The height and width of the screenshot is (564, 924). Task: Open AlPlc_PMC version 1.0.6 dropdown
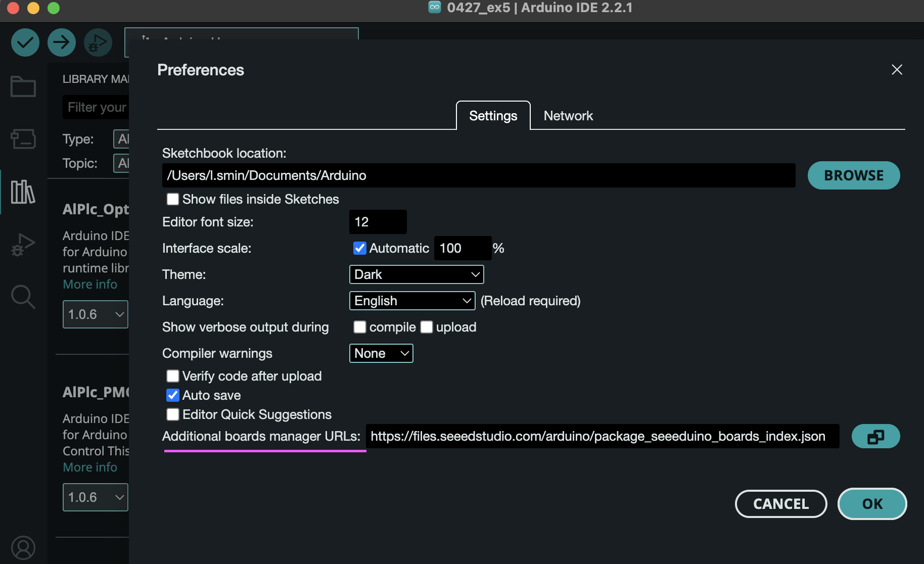[96, 497]
